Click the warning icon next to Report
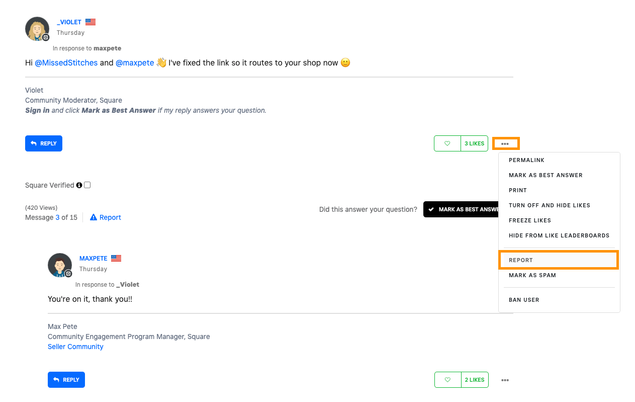Image resolution: width=635 pixels, height=402 pixels. [93, 217]
